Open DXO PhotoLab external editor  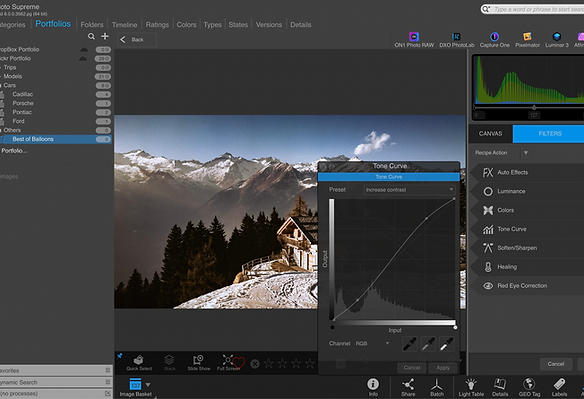456,40
